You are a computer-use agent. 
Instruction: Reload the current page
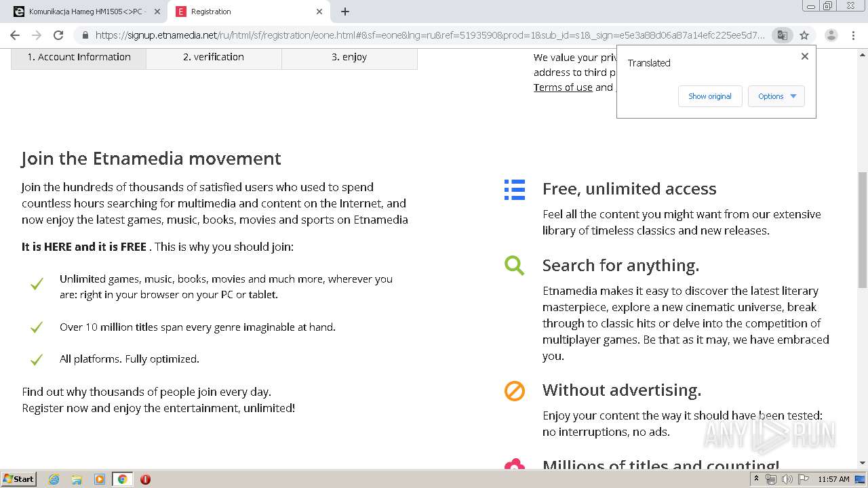[x=58, y=35]
